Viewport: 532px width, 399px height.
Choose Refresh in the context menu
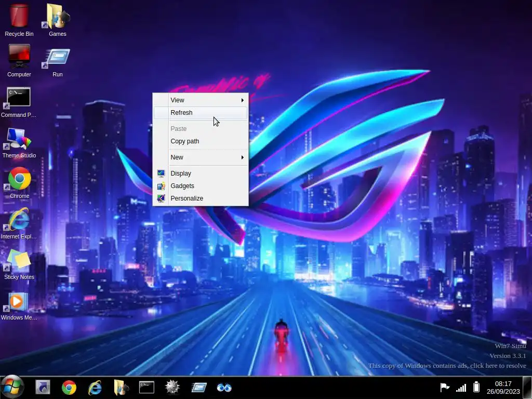coord(201,113)
